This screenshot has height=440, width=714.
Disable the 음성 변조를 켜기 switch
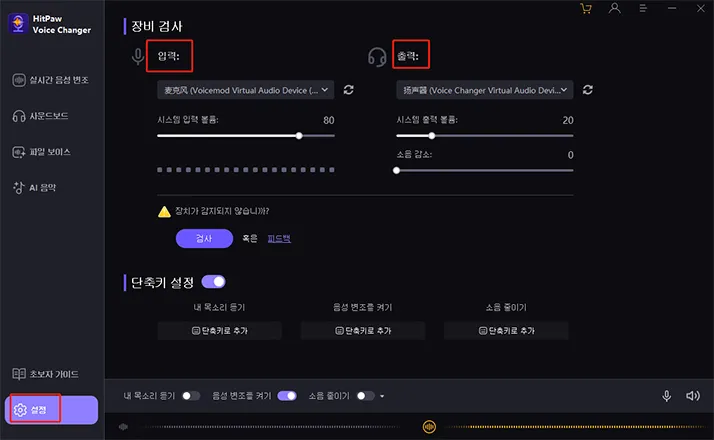(x=287, y=396)
